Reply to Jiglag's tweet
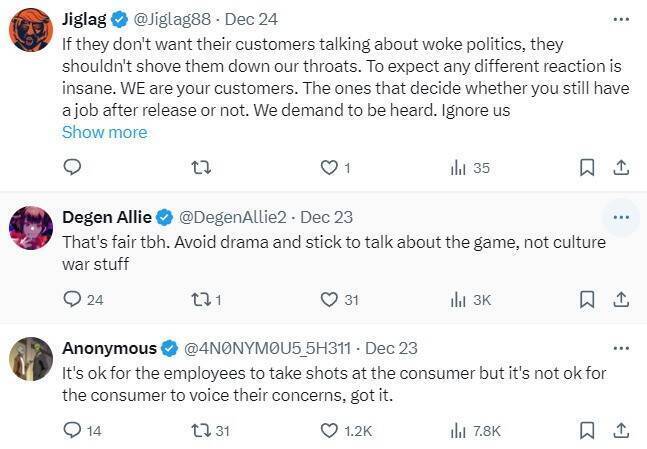 tap(71, 168)
